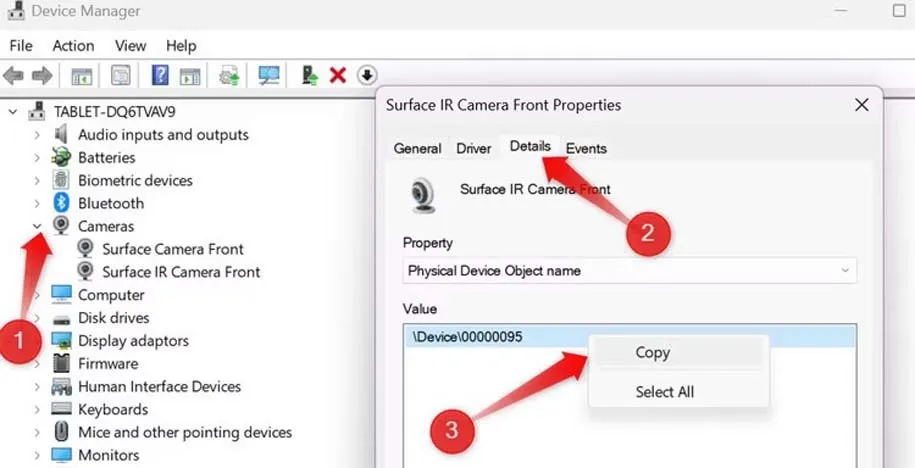915x468 pixels.
Task: Click the update driver toolbar icon
Action: point(229,76)
